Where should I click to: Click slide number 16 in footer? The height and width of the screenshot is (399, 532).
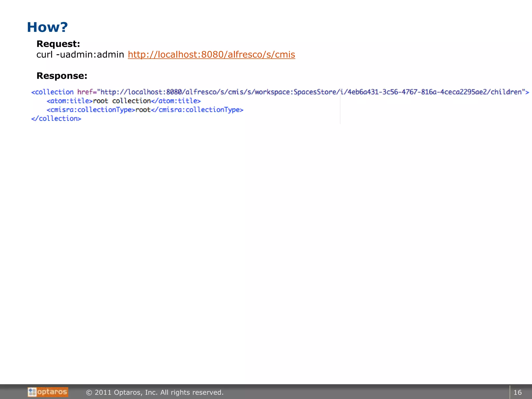pyautogui.click(x=517, y=392)
